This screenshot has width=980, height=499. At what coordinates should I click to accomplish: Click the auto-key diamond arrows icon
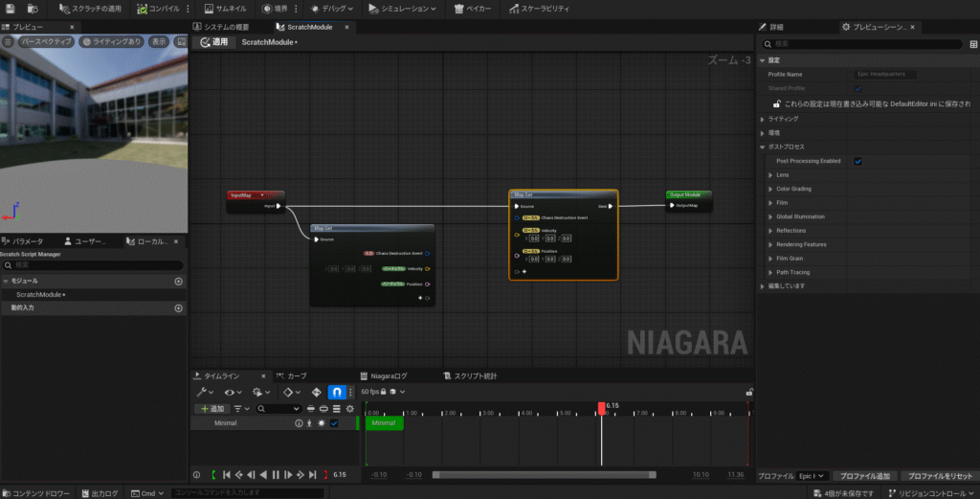pos(316,392)
